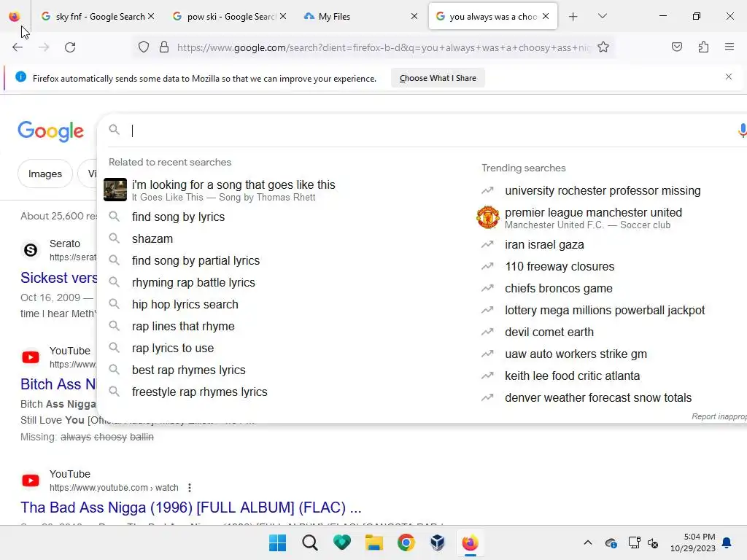Open the Pocket save icon

click(676, 47)
